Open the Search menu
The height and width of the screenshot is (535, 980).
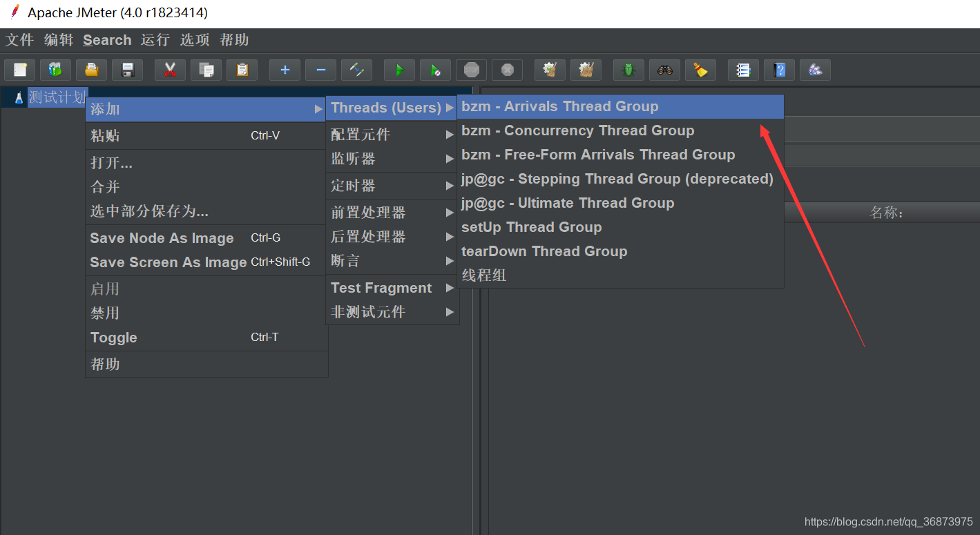[x=107, y=40]
